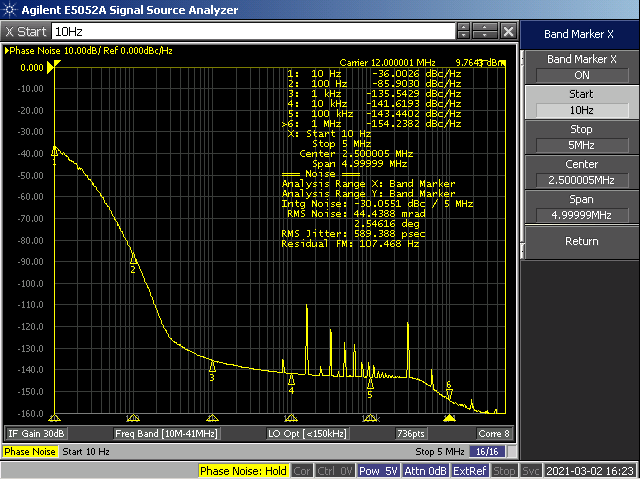
Task: Click 'Phase Noise: Hold' status indicator
Action: click(x=243, y=471)
